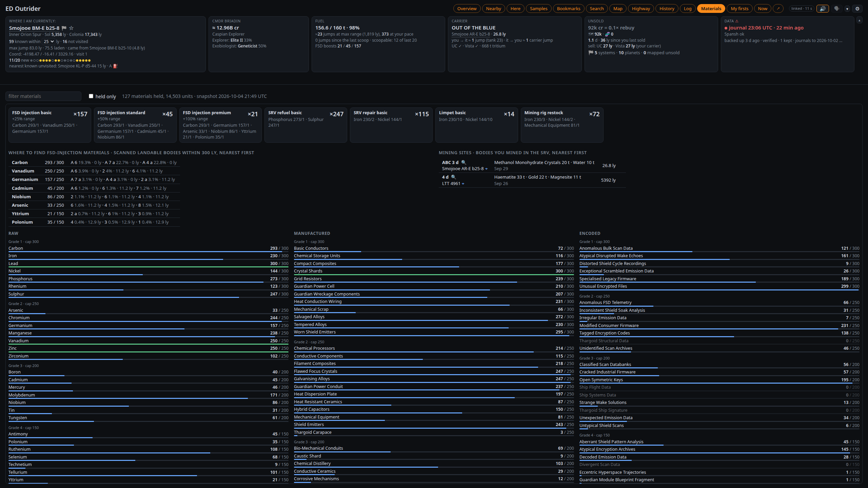Click the warning triangle beside DATA
This screenshot has width=868, height=488.
(x=737, y=21)
